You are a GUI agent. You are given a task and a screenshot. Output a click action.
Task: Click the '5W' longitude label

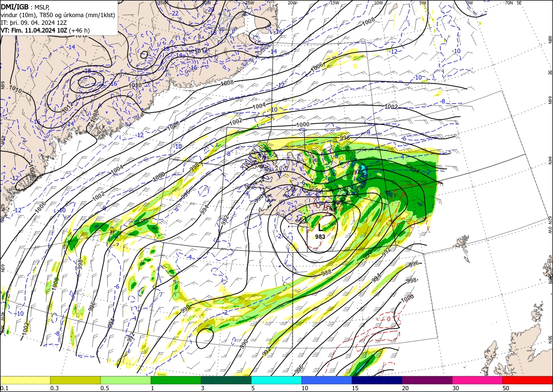423,3
